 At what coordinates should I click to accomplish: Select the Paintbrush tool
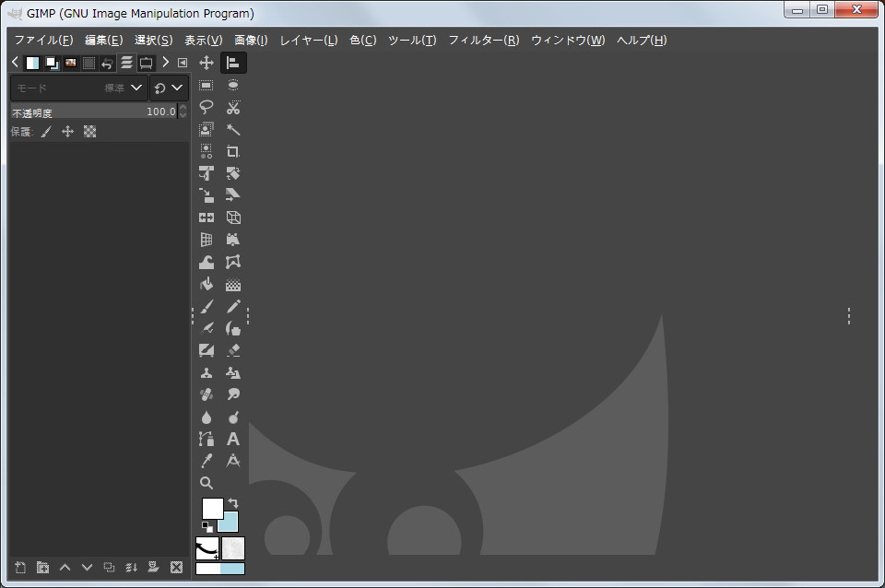pos(206,306)
